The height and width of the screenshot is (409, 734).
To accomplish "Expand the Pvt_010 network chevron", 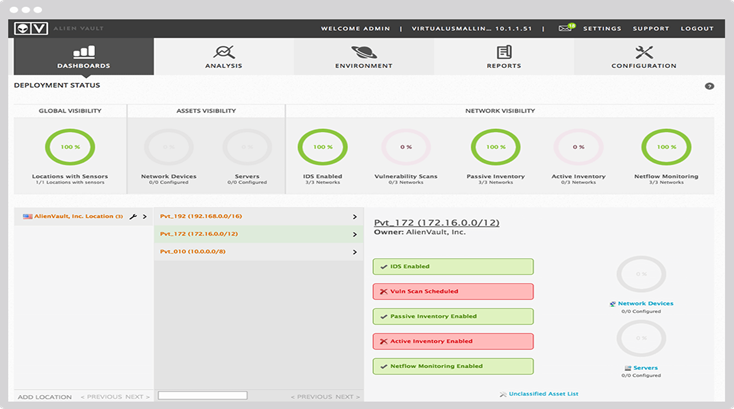I will tap(354, 252).
